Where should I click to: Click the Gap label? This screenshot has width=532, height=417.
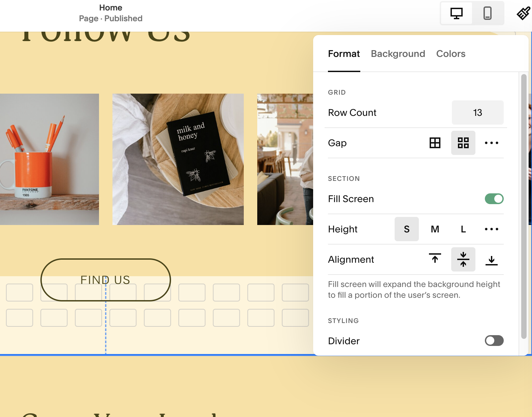pos(337,143)
